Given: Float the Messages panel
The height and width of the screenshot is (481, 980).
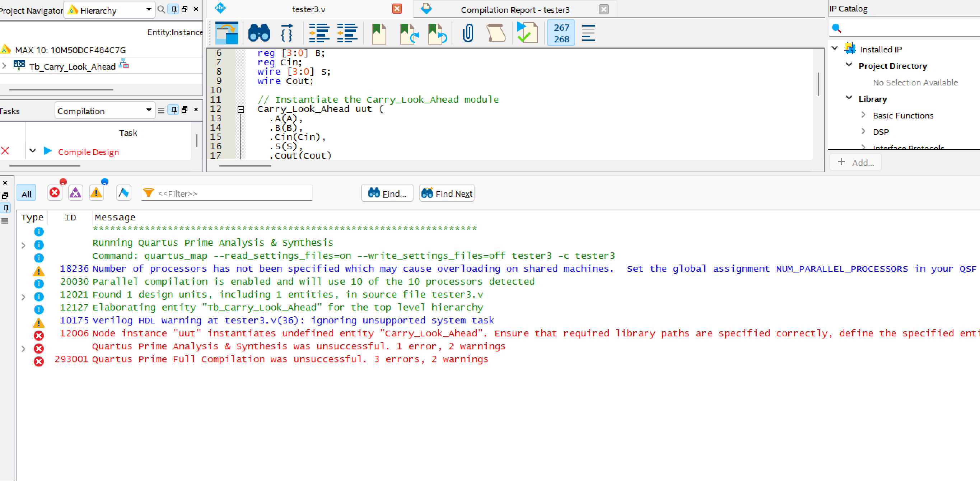Looking at the screenshot, I should coord(5,196).
